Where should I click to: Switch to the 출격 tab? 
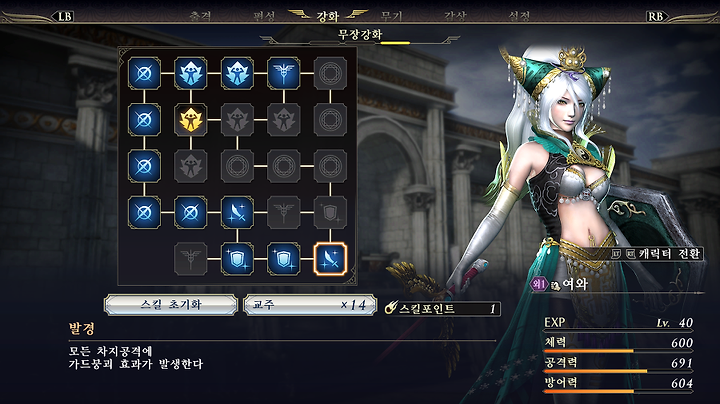(x=201, y=16)
